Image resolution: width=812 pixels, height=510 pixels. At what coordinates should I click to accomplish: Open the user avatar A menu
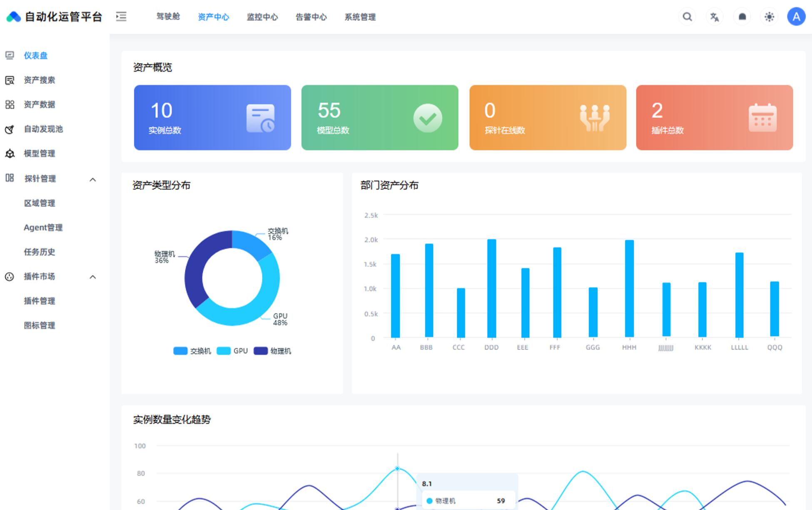(796, 17)
